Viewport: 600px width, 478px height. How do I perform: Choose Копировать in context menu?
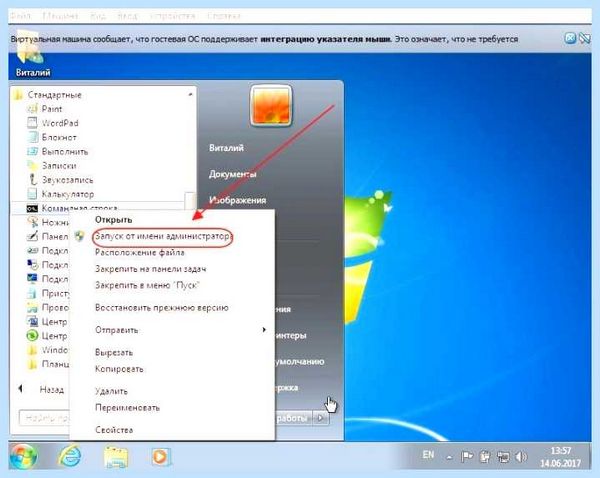[x=119, y=369]
